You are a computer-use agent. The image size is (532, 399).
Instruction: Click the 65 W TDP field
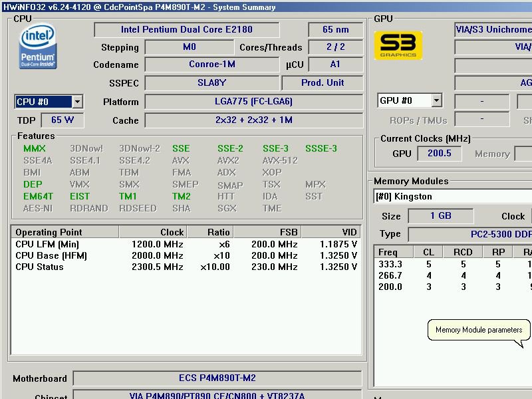click(x=62, y=120)
